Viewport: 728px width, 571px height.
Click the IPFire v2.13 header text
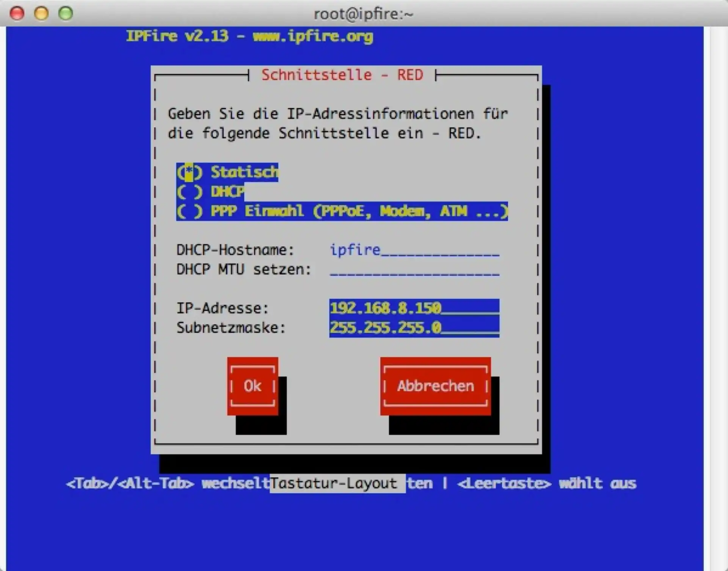pyautogui.click(x=249, y=36)
